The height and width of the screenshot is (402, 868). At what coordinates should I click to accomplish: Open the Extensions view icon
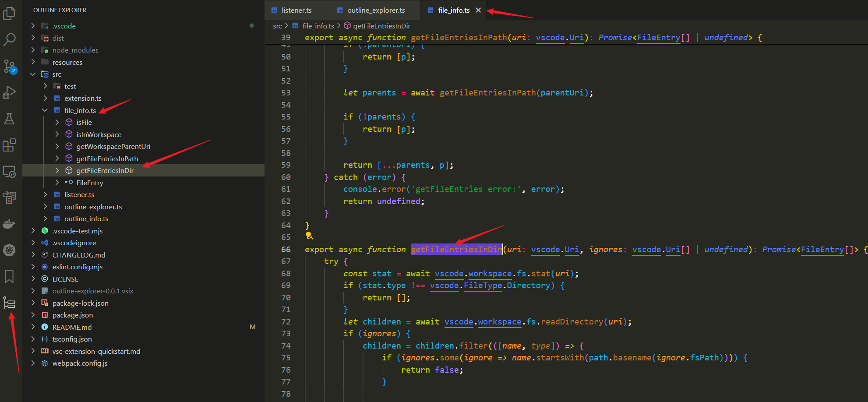point(9,145)
